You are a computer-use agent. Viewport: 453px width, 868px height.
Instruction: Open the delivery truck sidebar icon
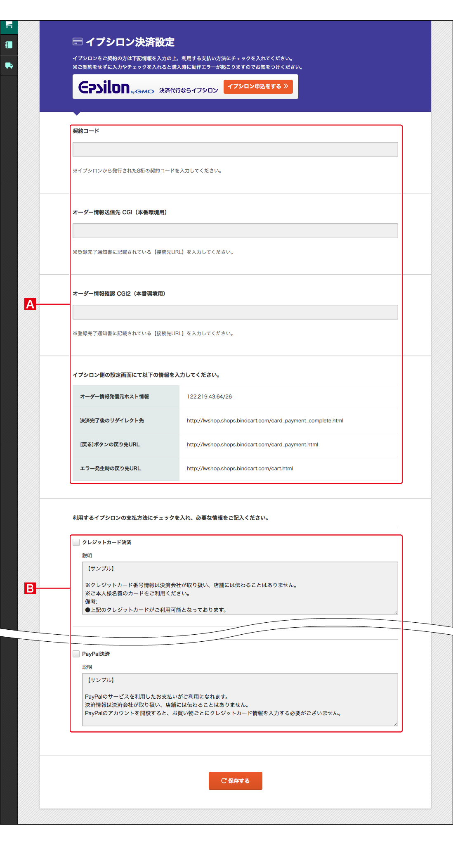(x=9, y=65)
